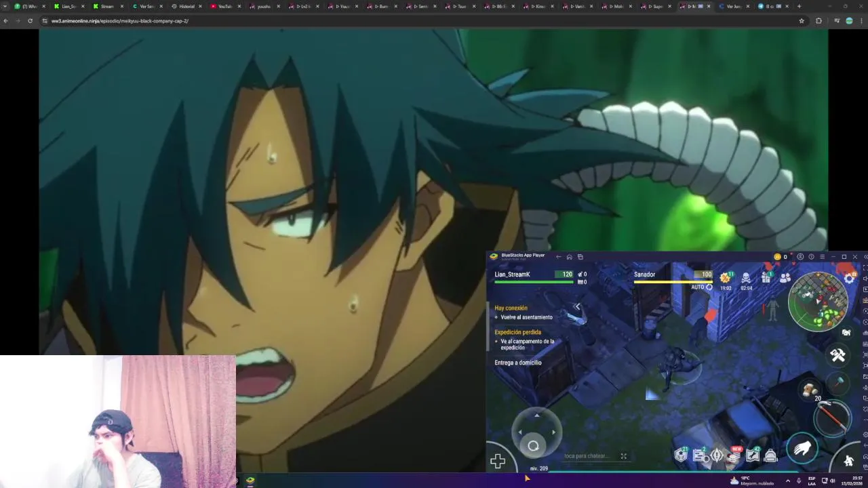
Task: Click the browser reload button
Action: [30, 20]
